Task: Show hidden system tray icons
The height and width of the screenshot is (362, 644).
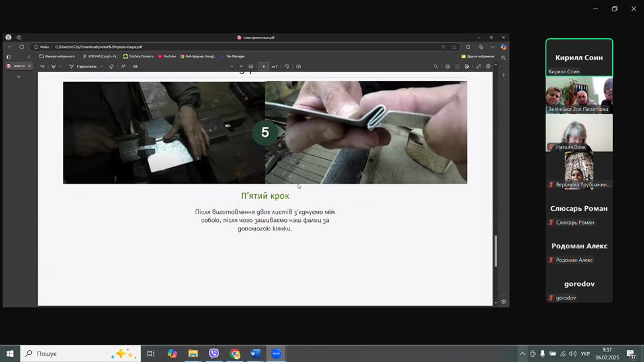Action: point(522,354)
